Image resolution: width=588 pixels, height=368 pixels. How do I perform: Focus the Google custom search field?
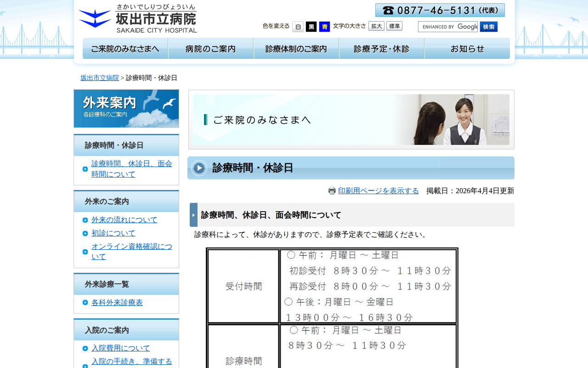click(448, 27)
